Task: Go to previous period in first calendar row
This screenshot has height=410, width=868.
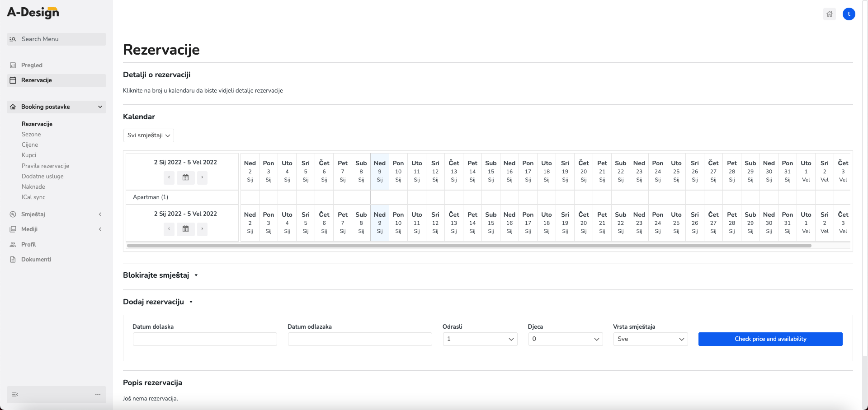Action: click(169, 177)
